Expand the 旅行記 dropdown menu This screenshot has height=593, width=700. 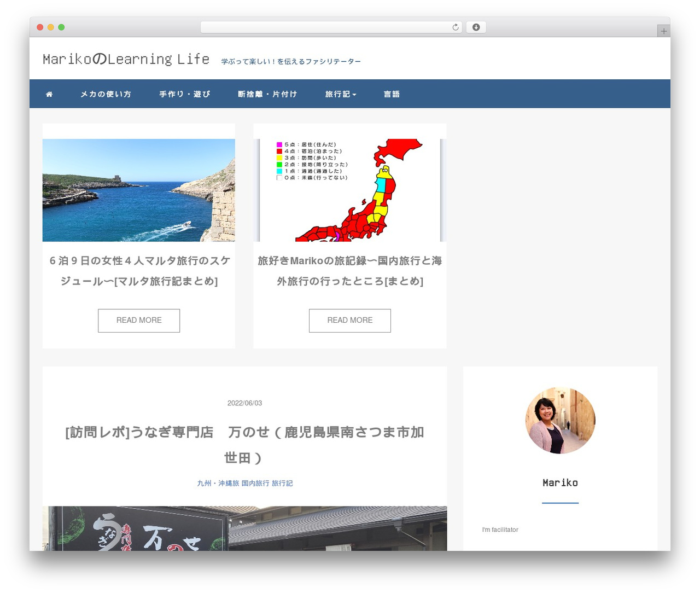click(x=341, y=94)
